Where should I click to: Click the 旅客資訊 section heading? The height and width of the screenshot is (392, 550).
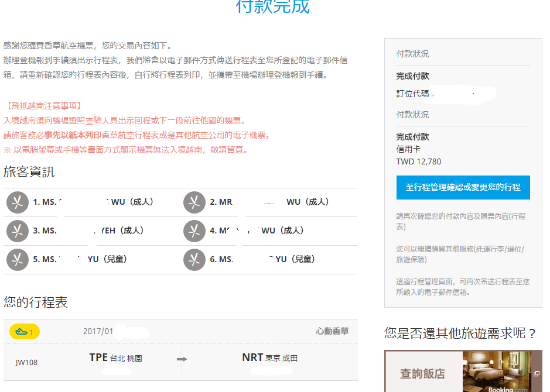(x=28, y=172)
